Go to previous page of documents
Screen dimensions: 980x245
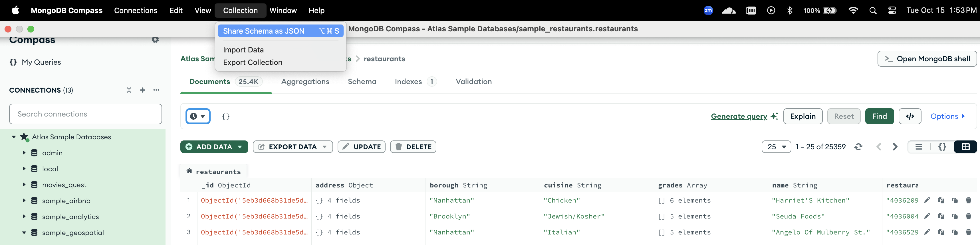click(x=879, y=147)
